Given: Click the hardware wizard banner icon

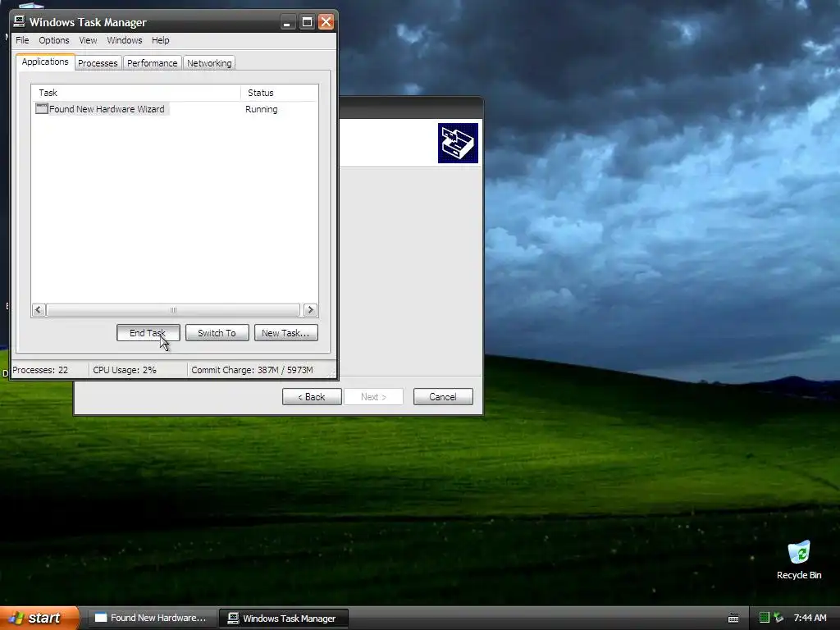Looking at the screenshot, I should 458,143.
